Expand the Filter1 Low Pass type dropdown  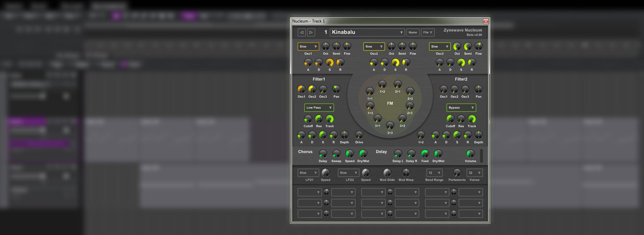319,108
